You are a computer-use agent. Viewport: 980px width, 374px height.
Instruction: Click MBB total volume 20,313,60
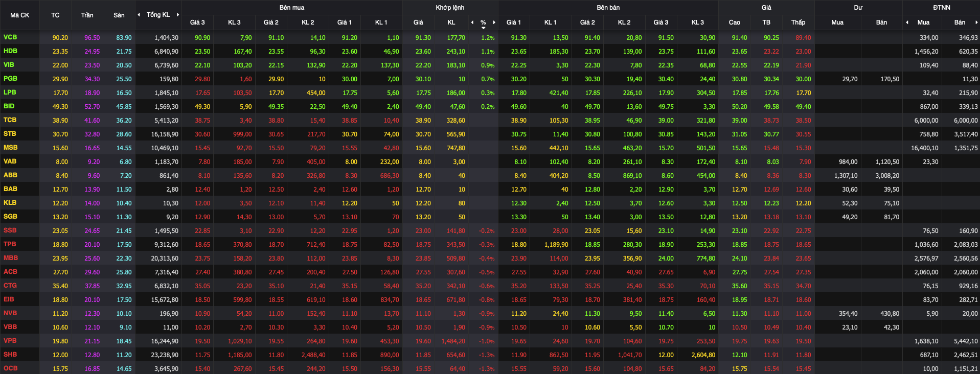[165, 259]
